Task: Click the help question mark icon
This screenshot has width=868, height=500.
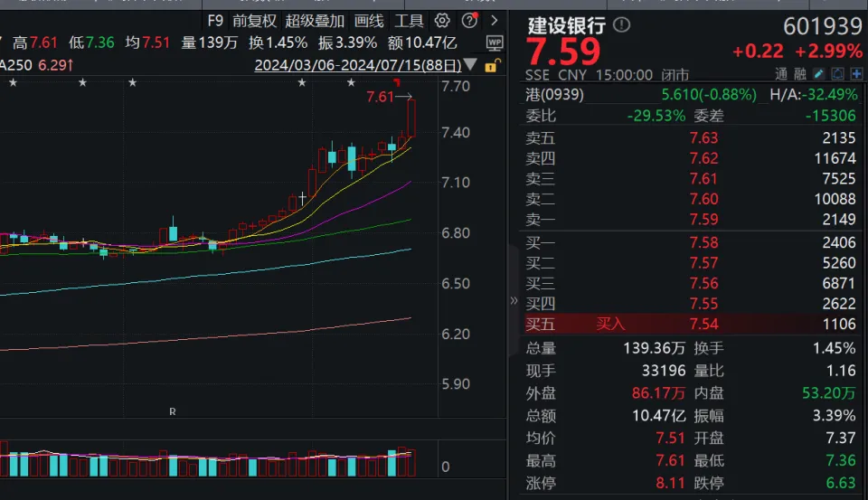Action: (468, 20)
